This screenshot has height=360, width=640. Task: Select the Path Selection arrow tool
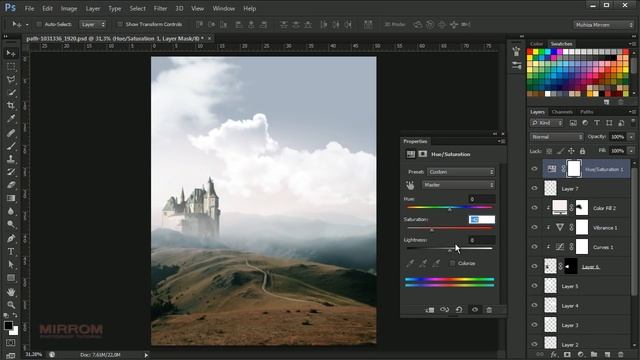click(11, 265)
